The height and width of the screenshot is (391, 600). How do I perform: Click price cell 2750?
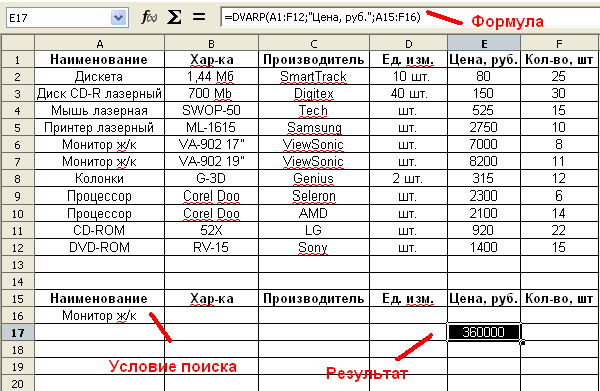point(484,127)
